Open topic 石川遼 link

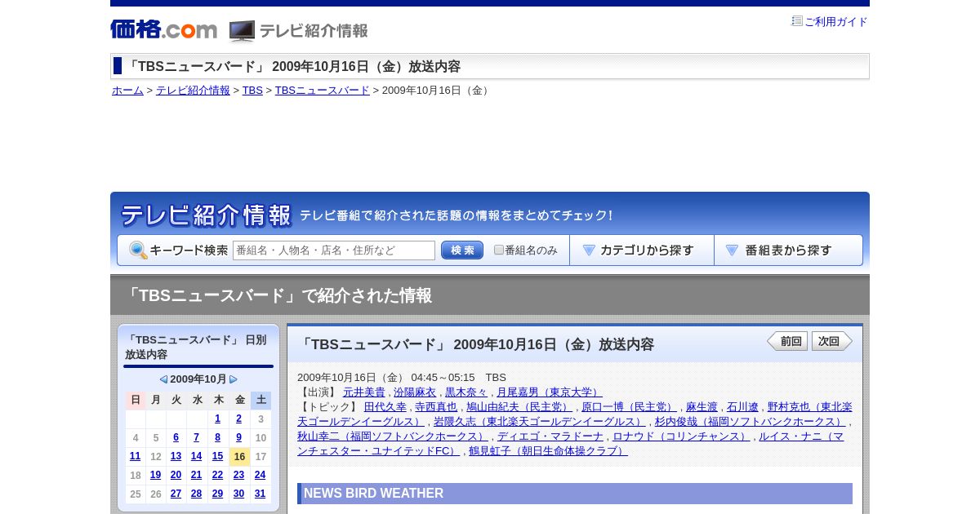tap(742, 407)
